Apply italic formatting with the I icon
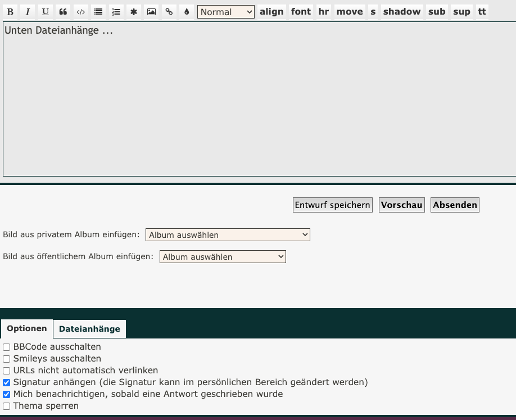This screenshot has height=420, width=516. pyautogui.click(x=28, y=12)
